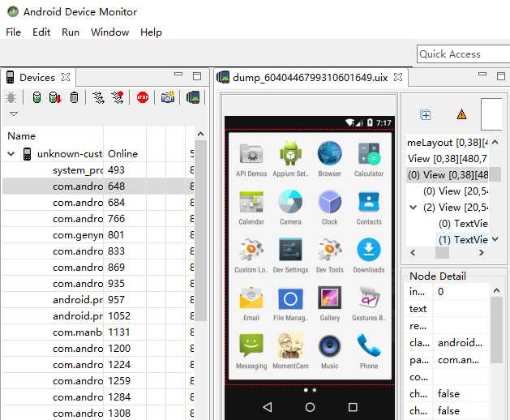Select the com.manb process row 1131
This screenshot has width=510, height=420.
(97, 332)
